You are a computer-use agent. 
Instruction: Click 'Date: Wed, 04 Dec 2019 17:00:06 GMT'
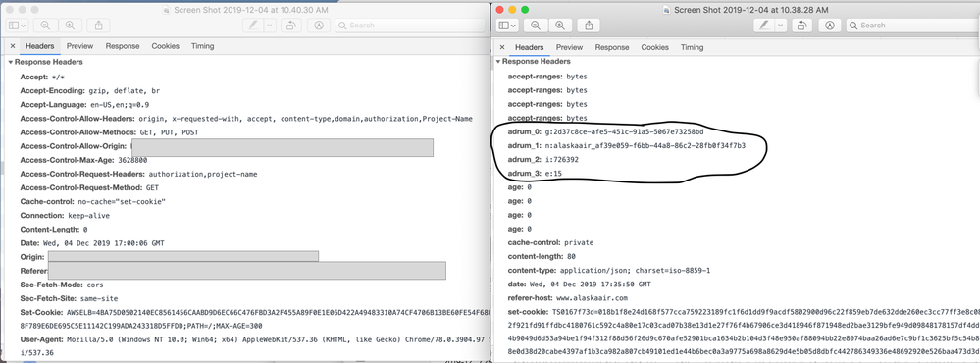pos(92,243)
